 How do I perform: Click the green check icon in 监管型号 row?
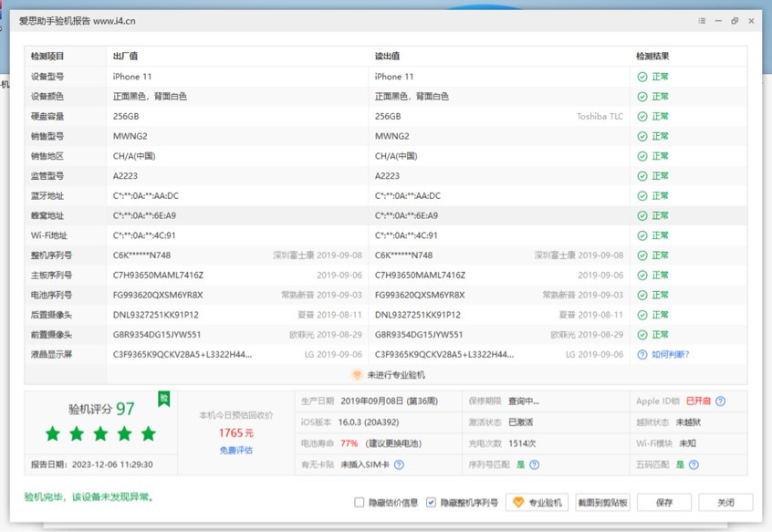pyautogui.click(x=642, y=176)
